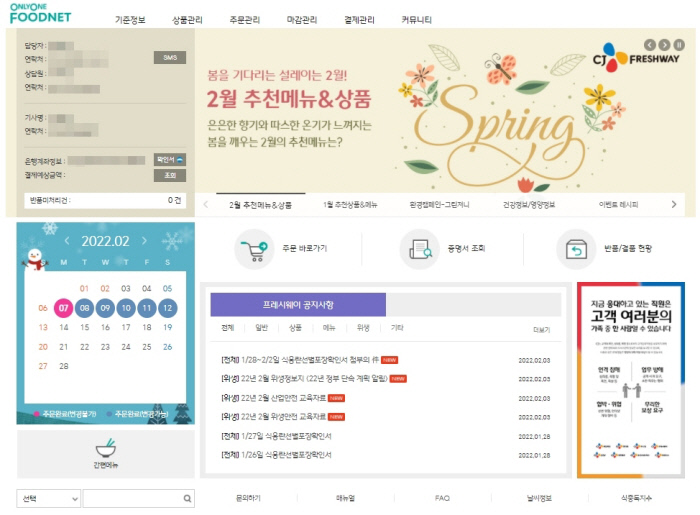700x515 pixels.
Task: Open the 결제관리 menu
Action: point(359,20)
